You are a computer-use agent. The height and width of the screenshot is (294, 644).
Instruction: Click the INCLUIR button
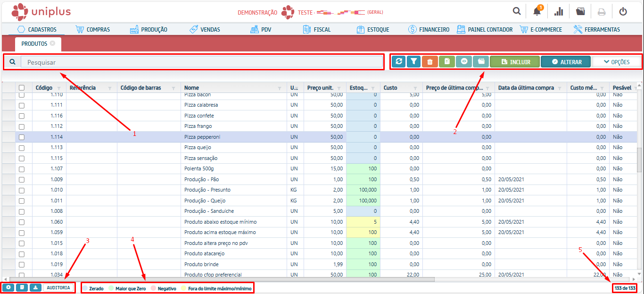coord(515,62)
